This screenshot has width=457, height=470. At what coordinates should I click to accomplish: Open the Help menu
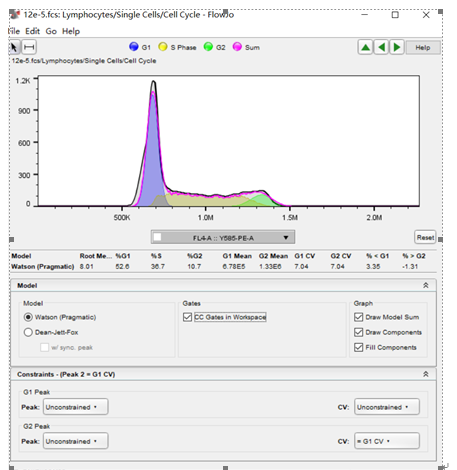(71, 31)
